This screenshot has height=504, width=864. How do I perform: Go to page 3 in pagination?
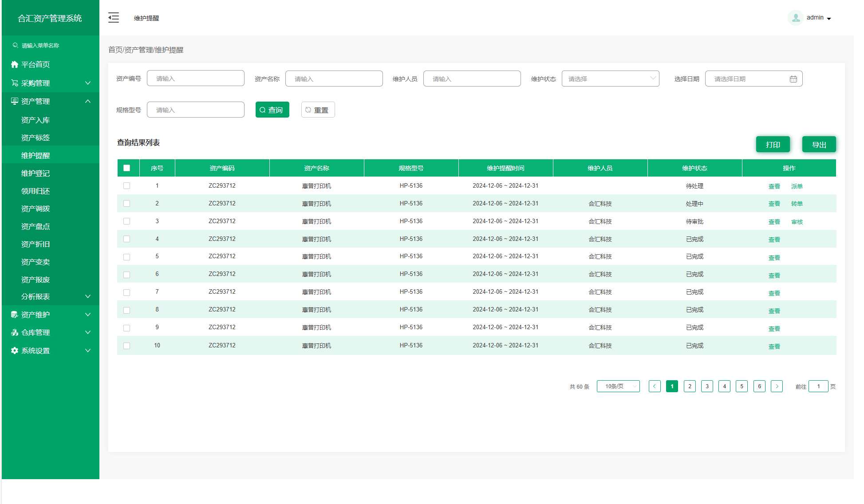click(707, 386)
